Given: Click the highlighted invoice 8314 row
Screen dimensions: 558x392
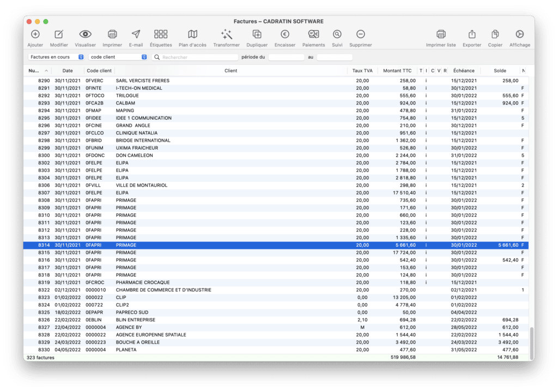Looking at the screenshot, I should (276, 245).
